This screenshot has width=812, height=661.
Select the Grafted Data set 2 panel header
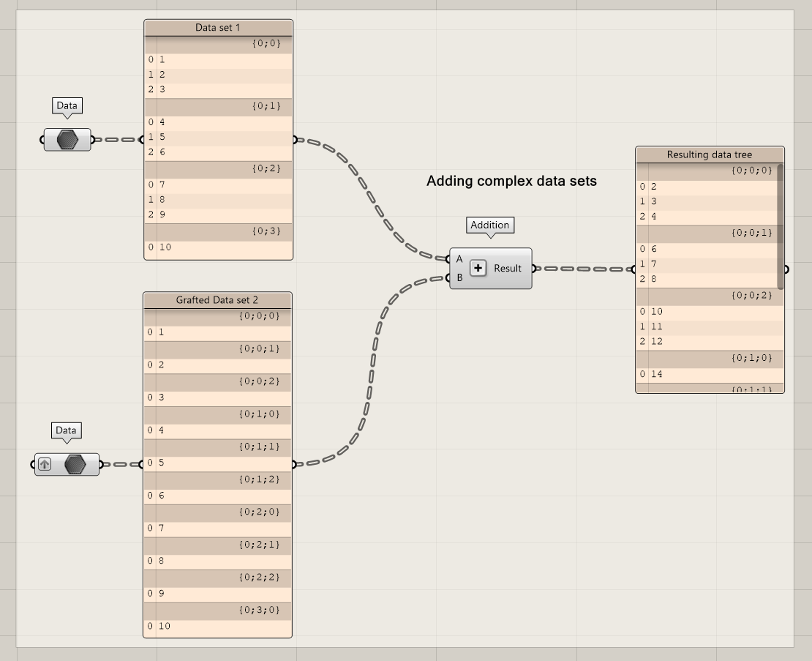(217, 299)
